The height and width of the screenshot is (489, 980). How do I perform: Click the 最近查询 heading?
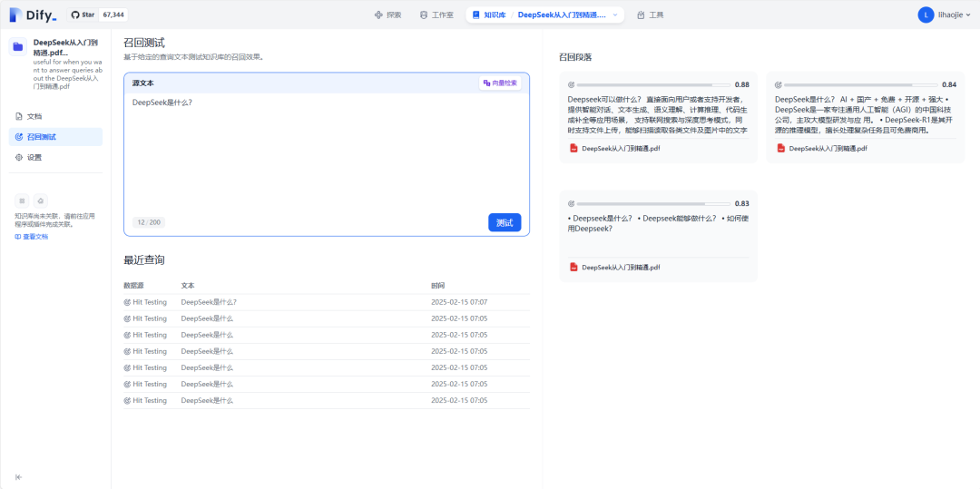pyautogui.click(x=144, y=259)
